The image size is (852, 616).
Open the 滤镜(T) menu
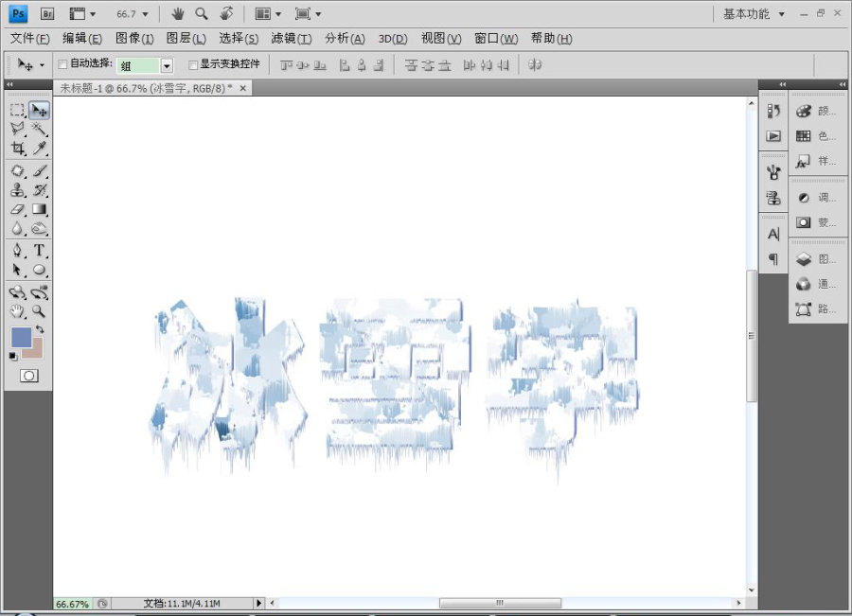pyautogui.click(x=292, y=39)
